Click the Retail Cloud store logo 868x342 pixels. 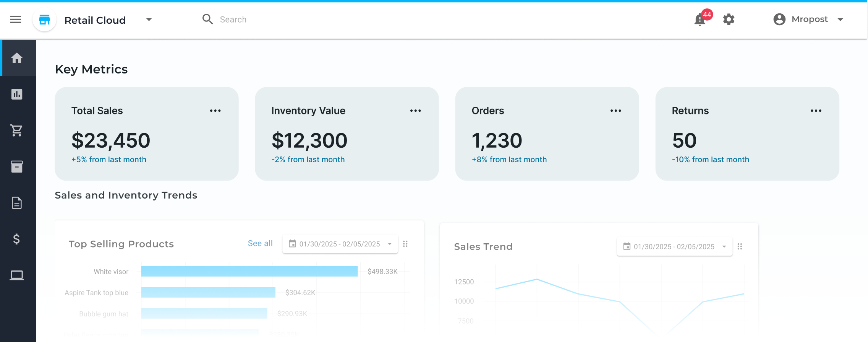[45, 20]
